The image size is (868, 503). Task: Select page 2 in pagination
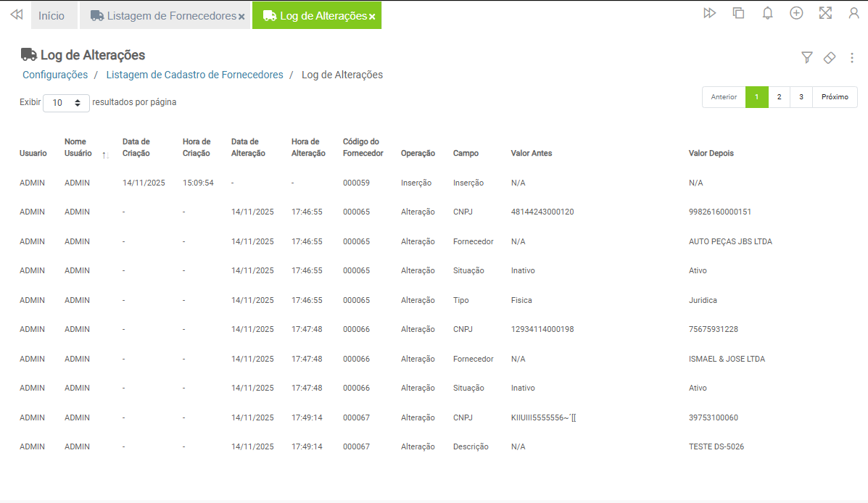pos(779,97)
